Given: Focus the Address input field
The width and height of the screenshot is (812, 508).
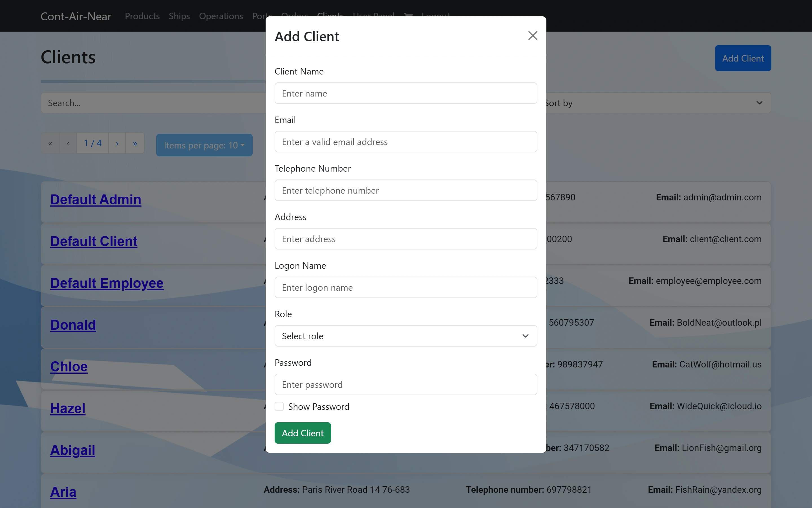Looking at the screenshot, I should coord(406,239).
